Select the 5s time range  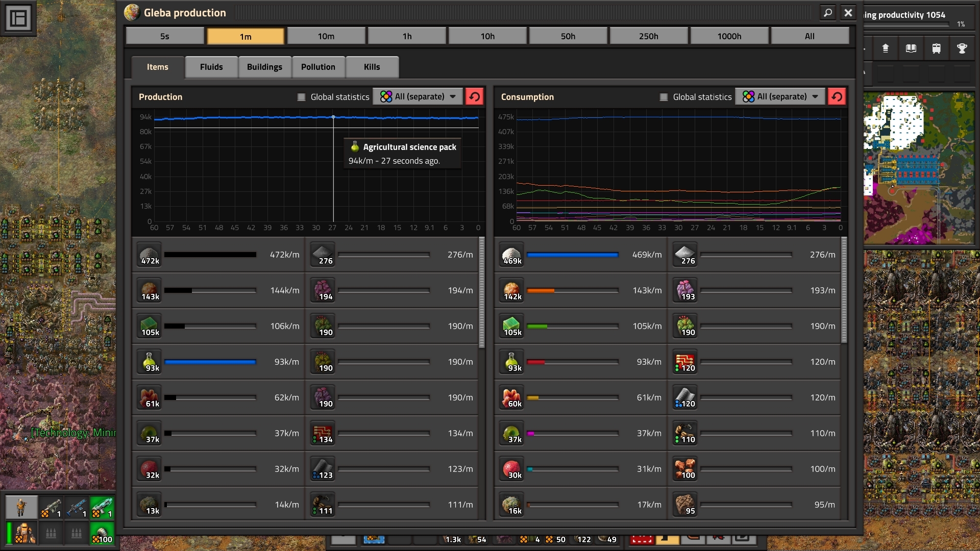pyautogui.click(x=165, y=36)
